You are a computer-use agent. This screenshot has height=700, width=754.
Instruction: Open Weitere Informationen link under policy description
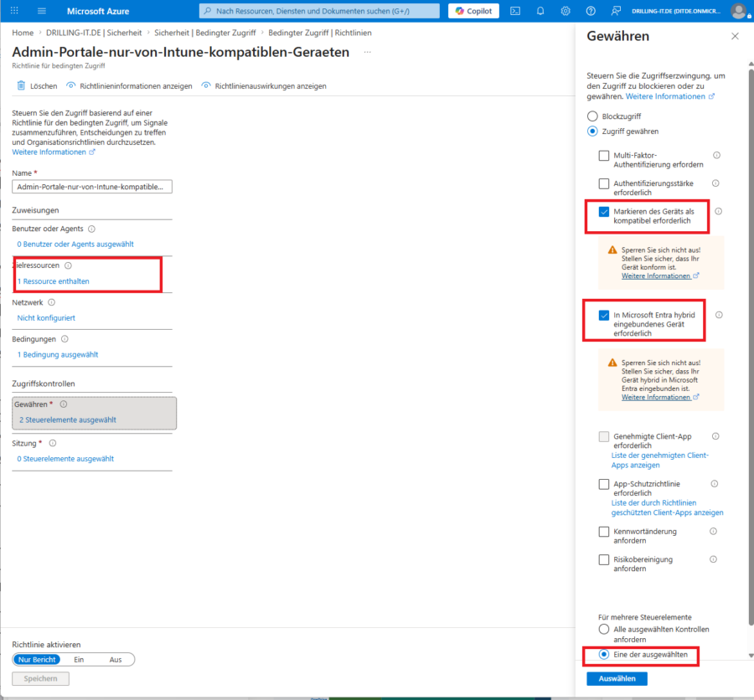click(54, 152)
